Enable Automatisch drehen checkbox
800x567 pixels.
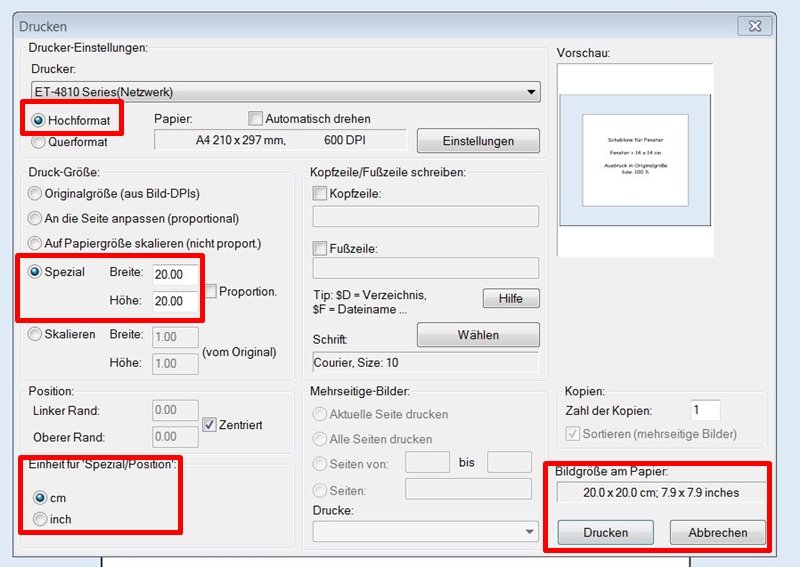pos(256,119)
